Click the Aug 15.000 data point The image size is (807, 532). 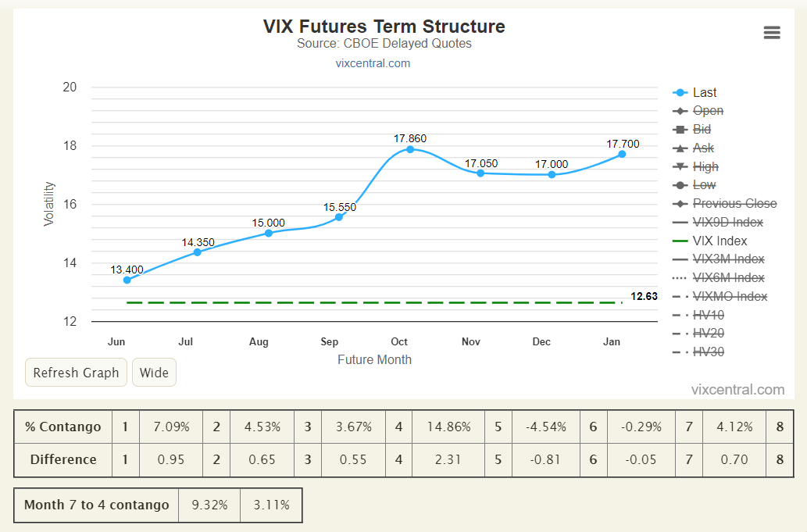(268, 233)
